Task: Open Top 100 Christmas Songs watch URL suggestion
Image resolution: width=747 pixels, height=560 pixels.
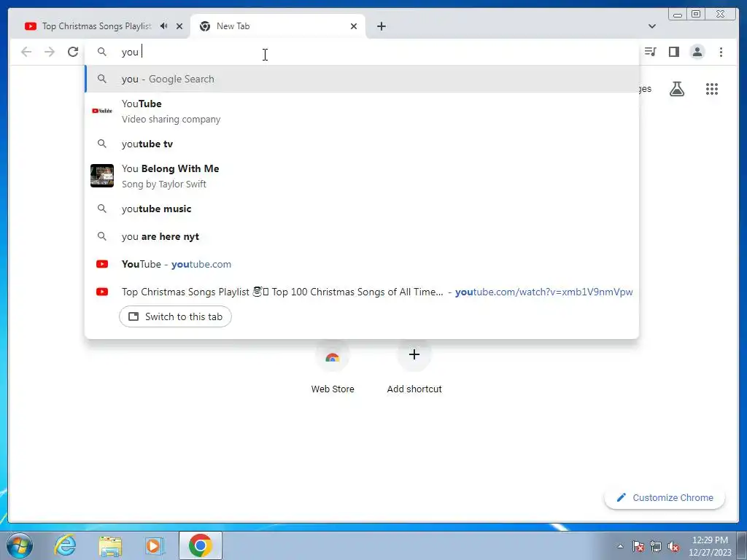Action: point(362,292)
